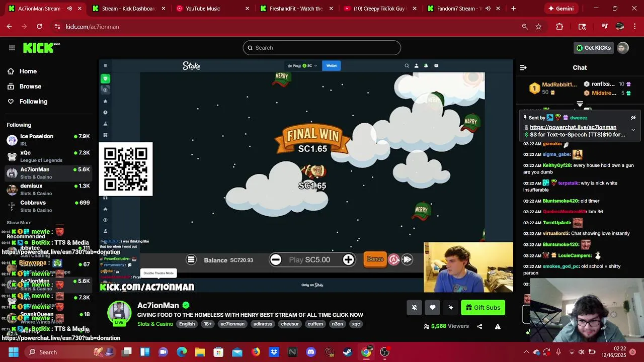This screenshot has width=644, height=362.
Task: Click the Kick search field
Action: [x=322, y=48]
